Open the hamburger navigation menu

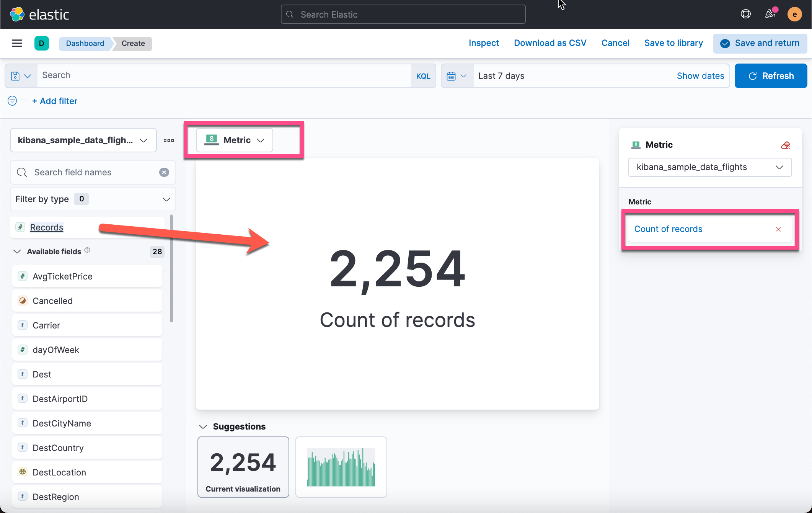[17, 43]
